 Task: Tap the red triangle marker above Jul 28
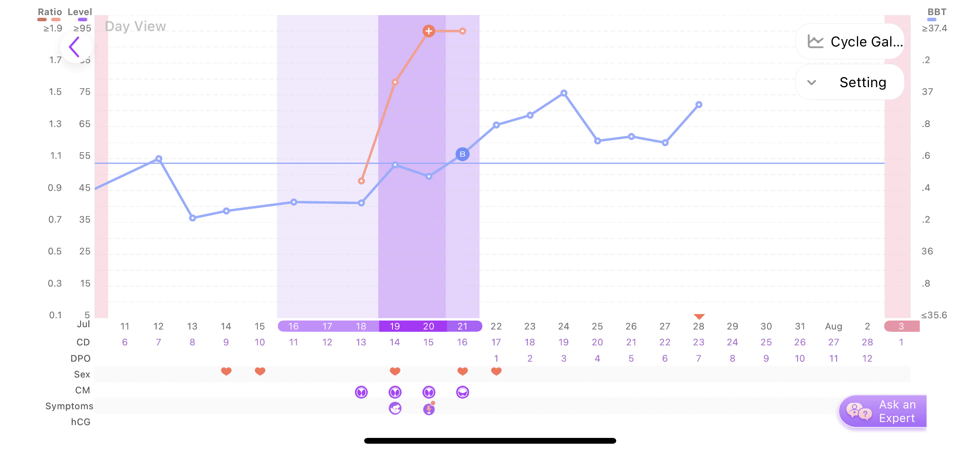pos(699,316)
